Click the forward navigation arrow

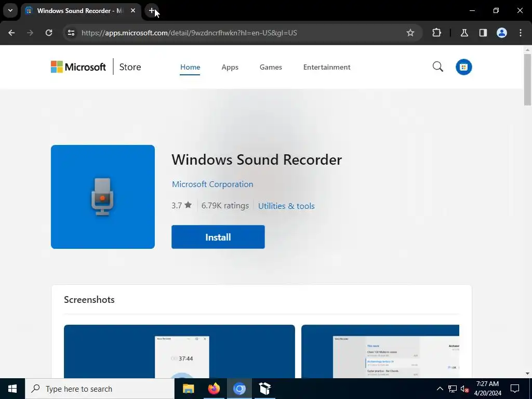(30, 33)
